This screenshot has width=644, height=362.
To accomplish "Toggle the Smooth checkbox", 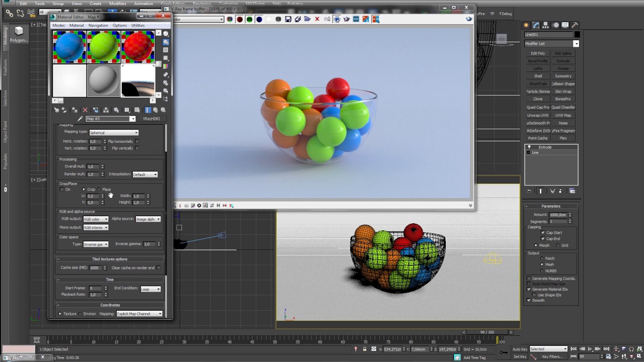I will [x=529, y=300].
